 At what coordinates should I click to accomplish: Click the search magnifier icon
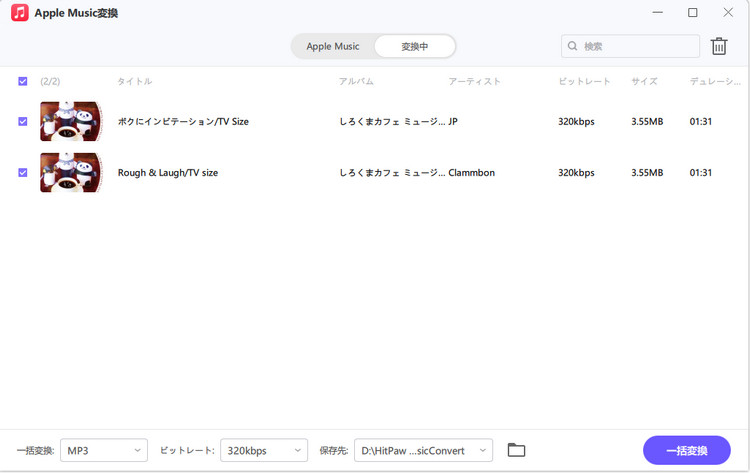point(572,46)
